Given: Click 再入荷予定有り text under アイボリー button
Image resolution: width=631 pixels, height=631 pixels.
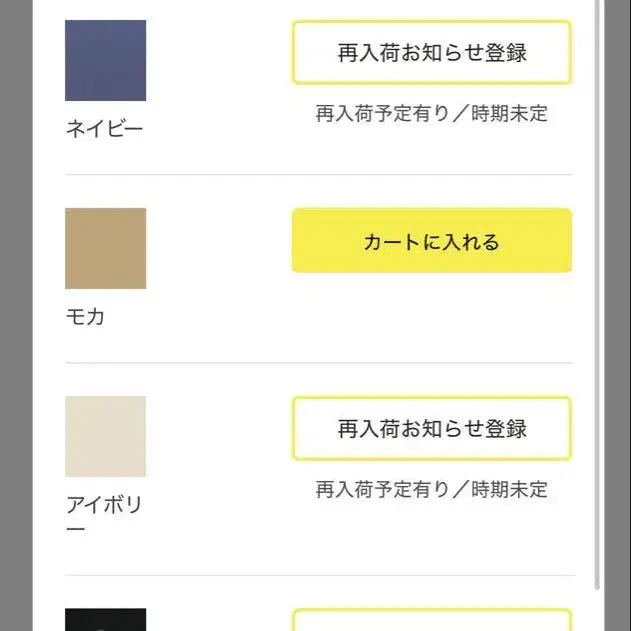Looking at the screenshot, I should [x=383, y=489].
